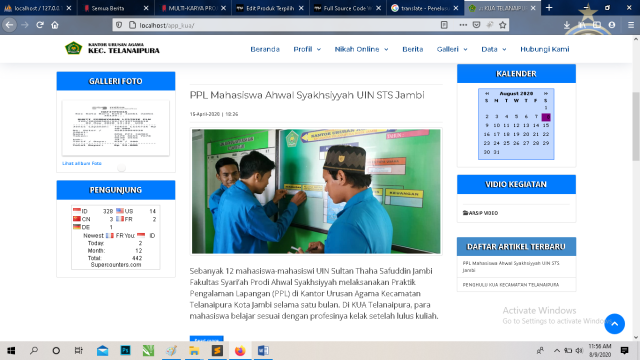This screenshot has height=360, width=640.
Task: Close the Semua Berita tab
Action: (146, 8)
